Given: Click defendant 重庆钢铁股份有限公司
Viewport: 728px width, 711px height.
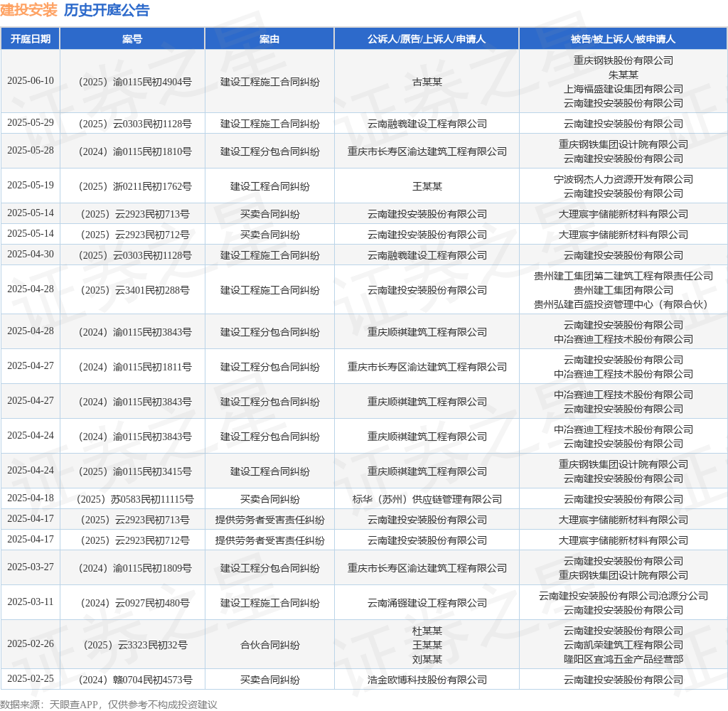Looking at the screenshot, I should [x=623, y=60].
